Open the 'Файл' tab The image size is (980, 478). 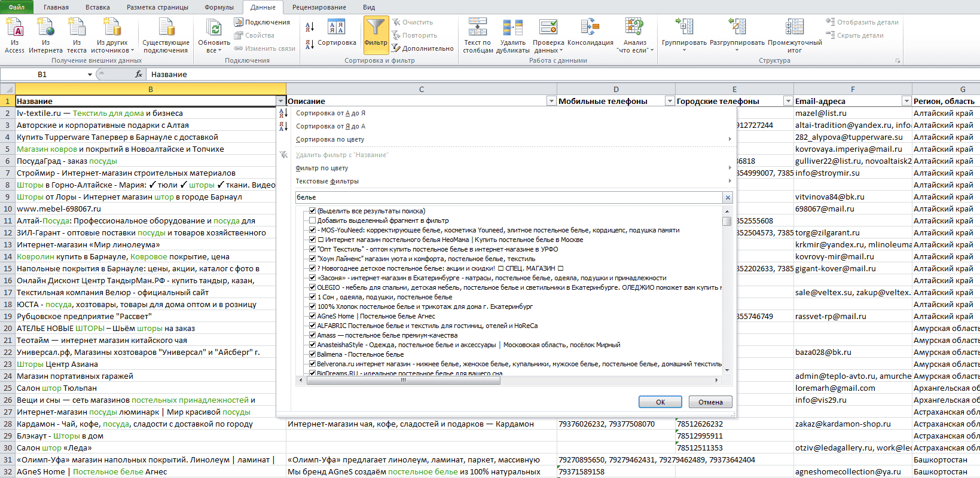(17, 7)
